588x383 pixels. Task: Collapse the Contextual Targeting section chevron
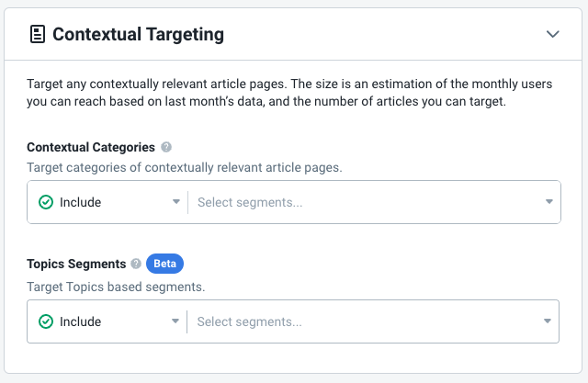[553, 34]
